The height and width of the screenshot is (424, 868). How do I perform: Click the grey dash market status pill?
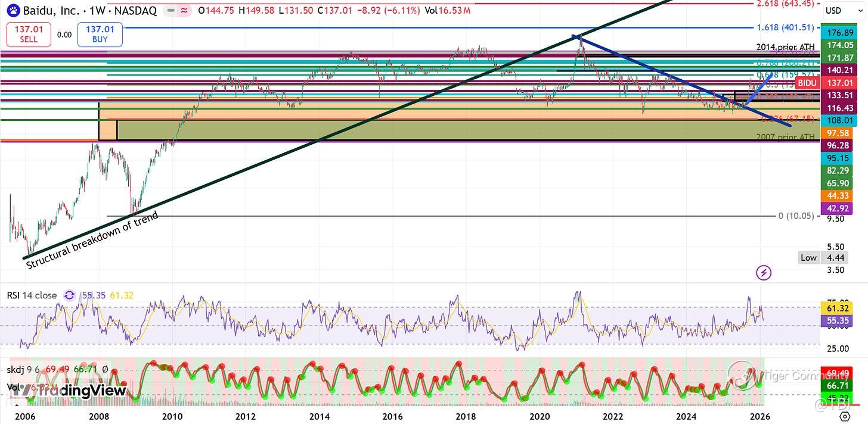coord(171,10)
